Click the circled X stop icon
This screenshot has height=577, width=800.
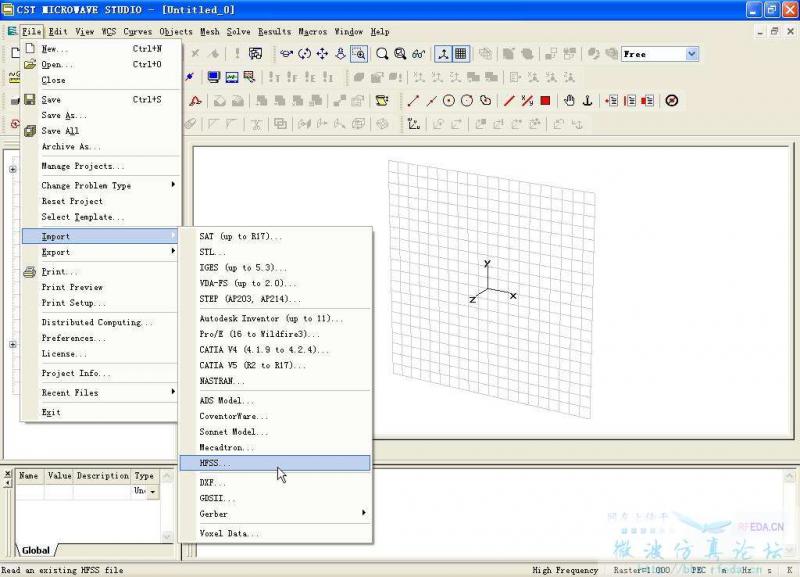coord(672,101)
